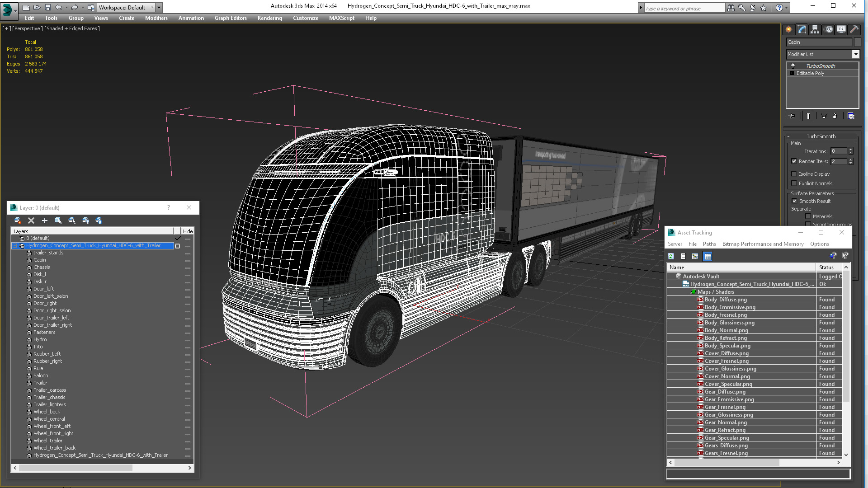Toggle TurboSmooth lightbulb visibility in stack
This screenshot has width=868, height=488.
point(793,66)
